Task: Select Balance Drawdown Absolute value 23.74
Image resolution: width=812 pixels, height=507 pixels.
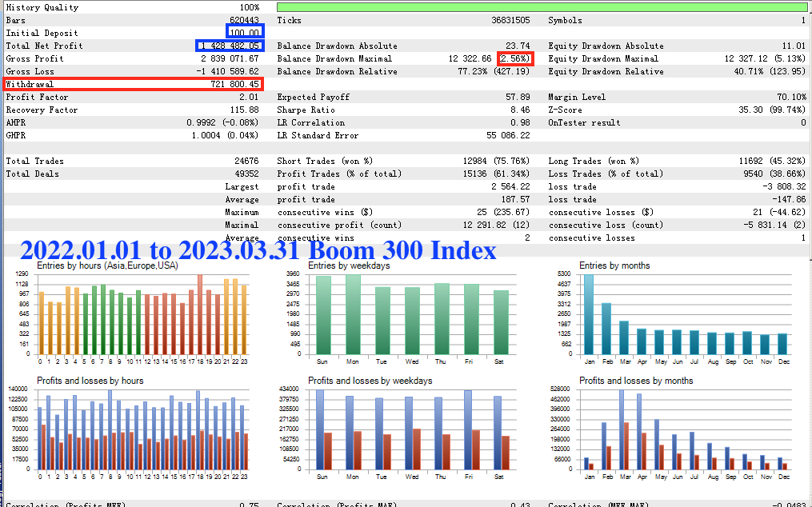Action: (x=518, y=46)
